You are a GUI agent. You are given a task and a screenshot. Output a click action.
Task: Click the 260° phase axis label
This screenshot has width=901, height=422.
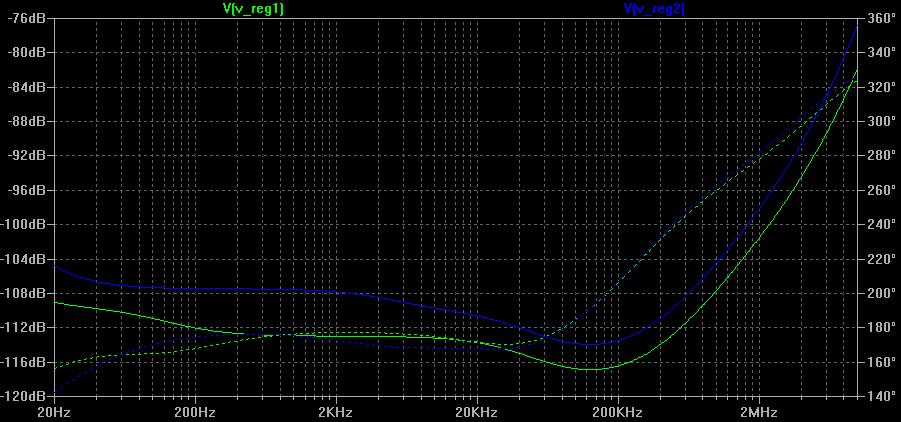(881, 190)
